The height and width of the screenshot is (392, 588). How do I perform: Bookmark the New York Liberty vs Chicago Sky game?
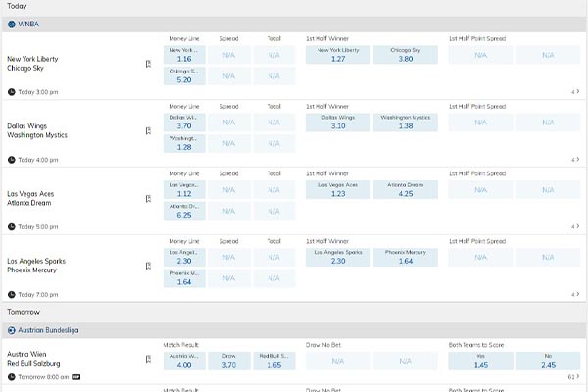(148, 64)
